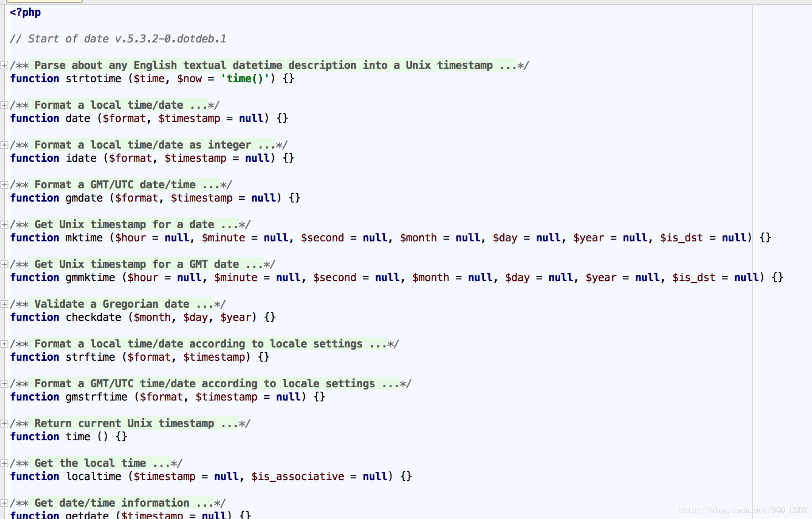Click the checkdate function name
The image size is (812, 519).
point(93,317)
